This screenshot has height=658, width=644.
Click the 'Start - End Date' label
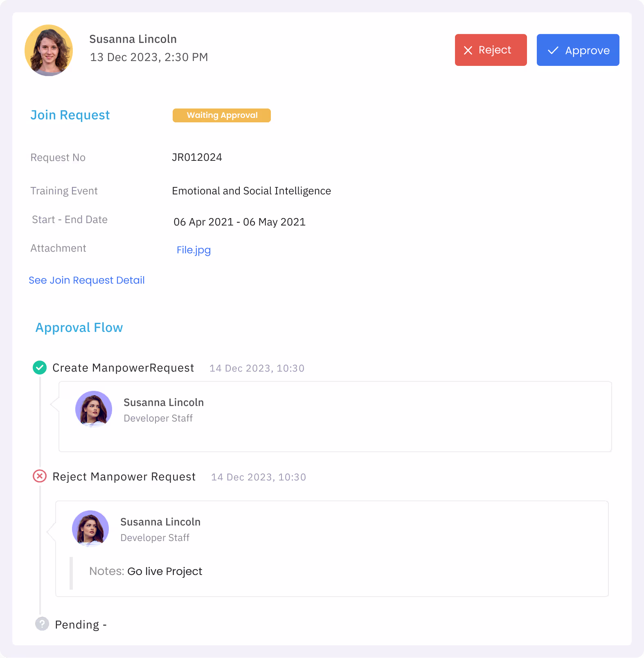70,220
